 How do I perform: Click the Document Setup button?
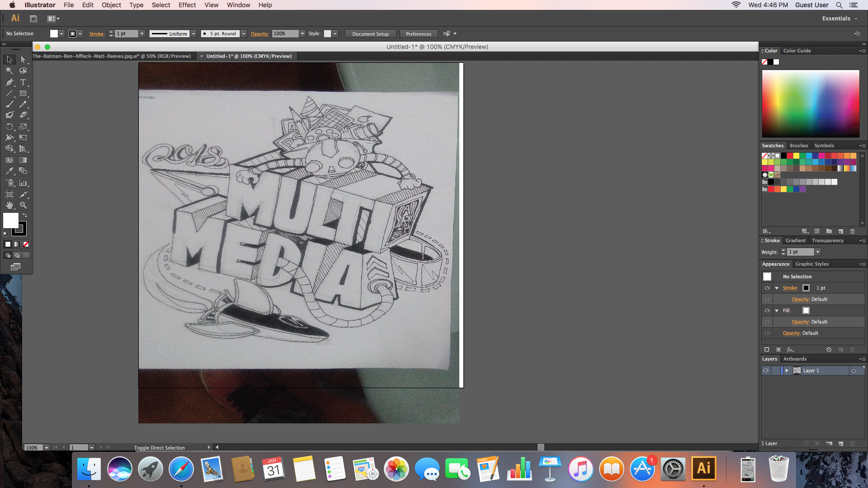tap(370, 34)
